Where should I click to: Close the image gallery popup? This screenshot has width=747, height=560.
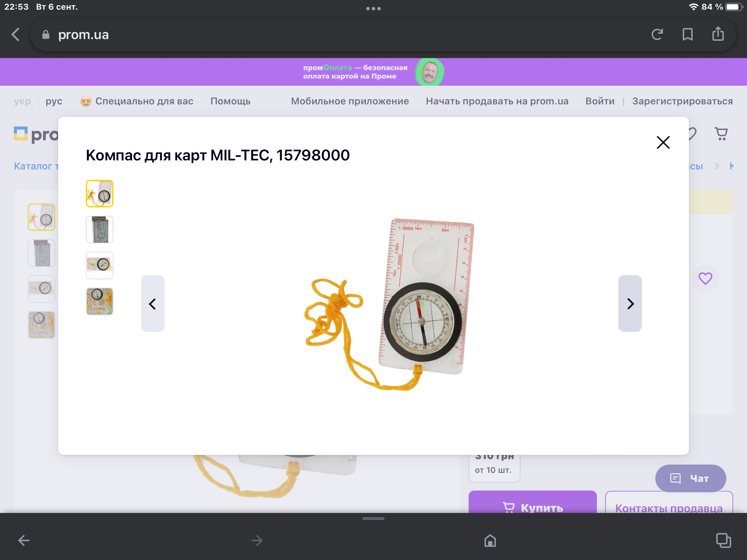(663, 142)
